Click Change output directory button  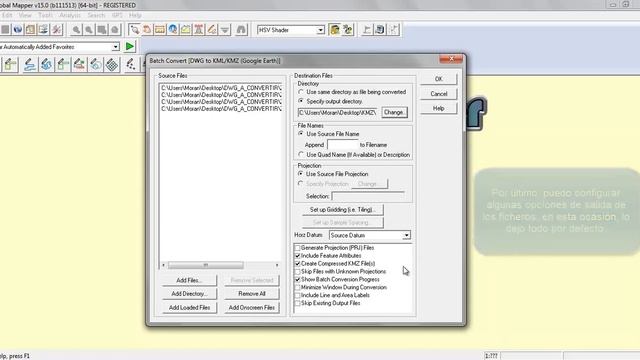point(394,112)
